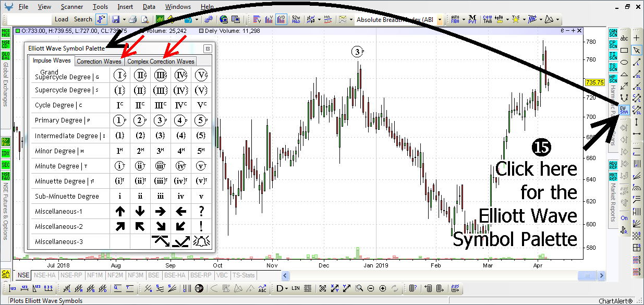Choose the triangle drawing tool
The height and width of the screenshot is (305, 644).
pos(624,74)
